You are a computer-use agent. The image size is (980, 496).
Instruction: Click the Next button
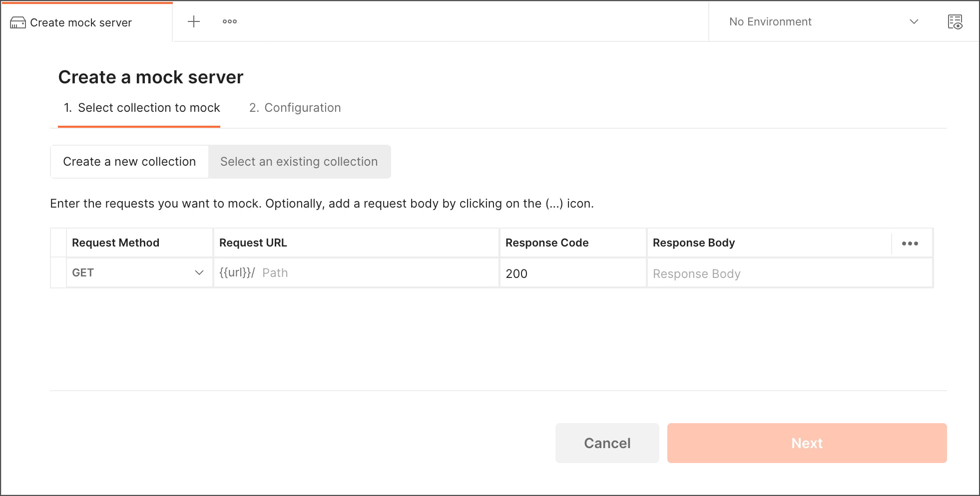pyautogui.click(x=807, y=443)
